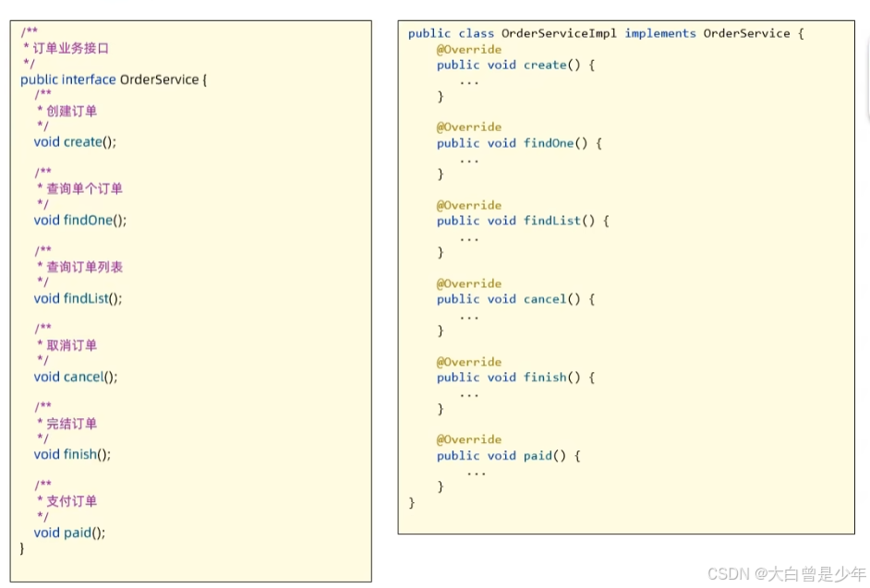Click the findOne() method declaration

click(x=82, y=220)
